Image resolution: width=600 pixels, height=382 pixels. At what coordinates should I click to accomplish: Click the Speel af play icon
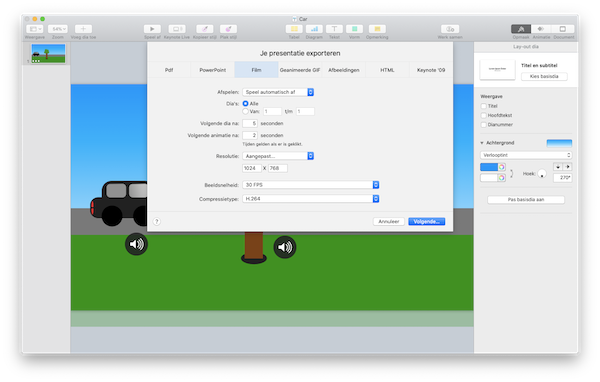[x=152, y=29]
